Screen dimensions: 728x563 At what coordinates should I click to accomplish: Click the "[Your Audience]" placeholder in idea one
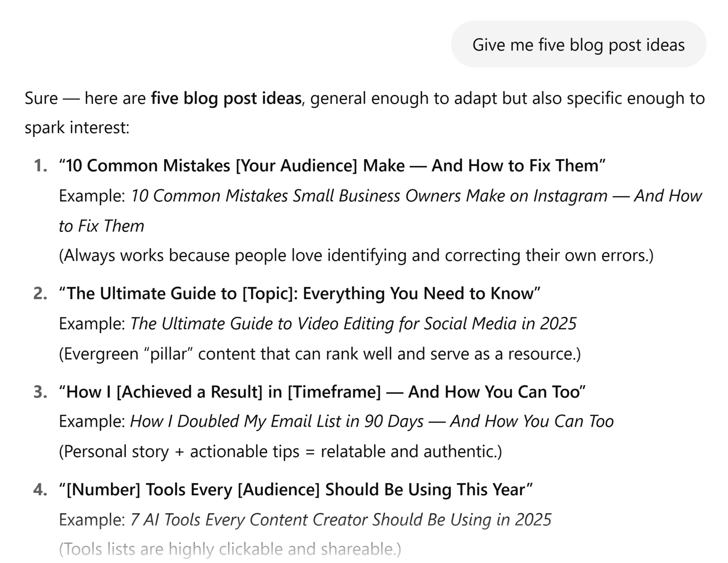296,166
